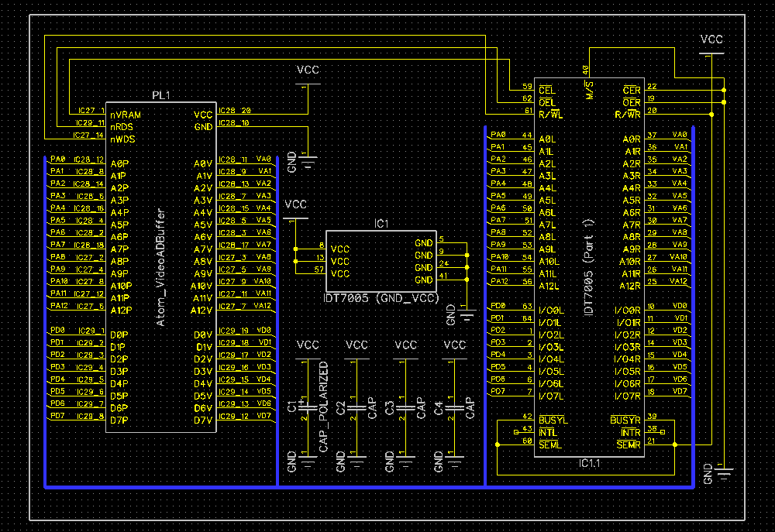
Task: Click the CER pin label
Action: tap(632, 91)
